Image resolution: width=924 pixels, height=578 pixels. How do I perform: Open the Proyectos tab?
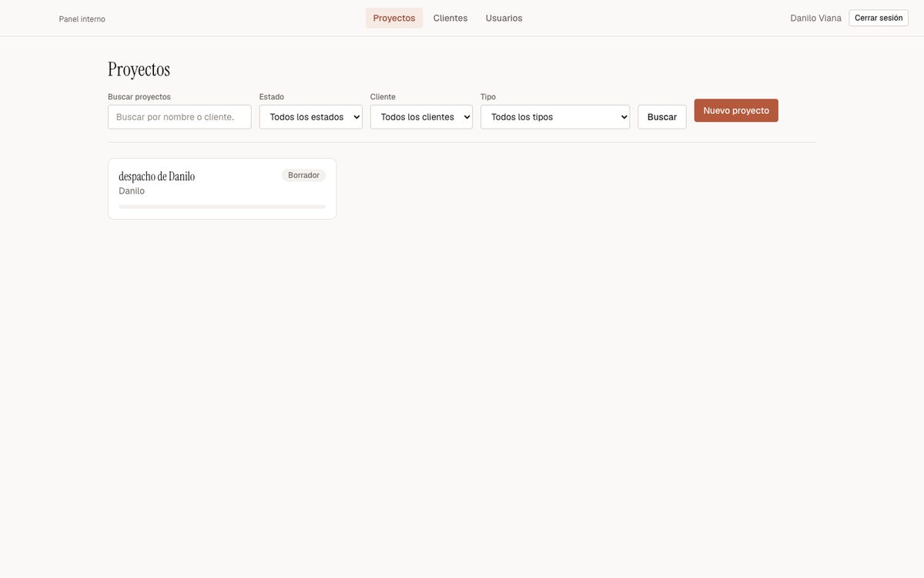pyautogui.click(x=393, y=18)
